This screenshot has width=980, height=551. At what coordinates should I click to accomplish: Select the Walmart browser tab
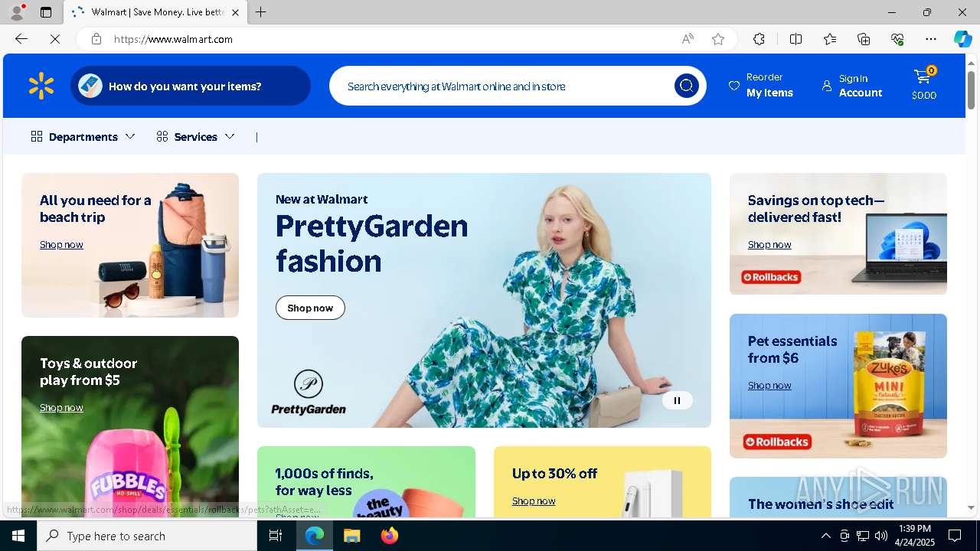coord(157,12)
